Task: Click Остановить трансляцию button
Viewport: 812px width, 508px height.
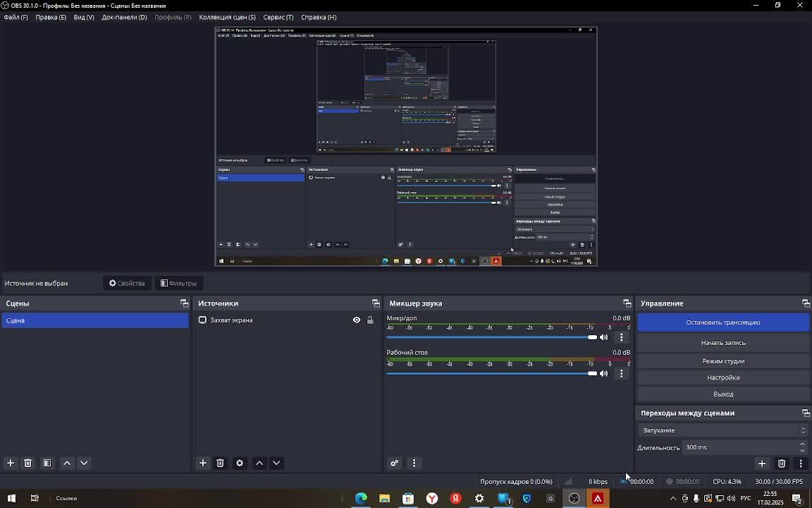Action: (x=723, y=322)
